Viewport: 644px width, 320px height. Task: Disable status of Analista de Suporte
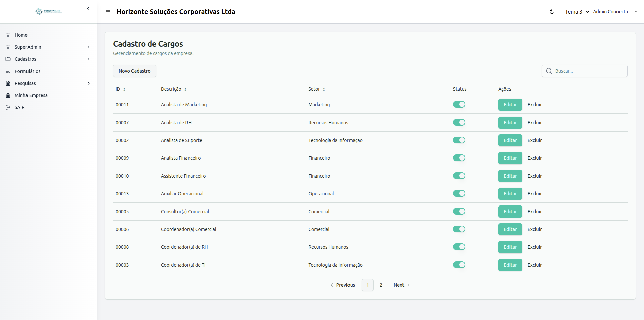459,140
